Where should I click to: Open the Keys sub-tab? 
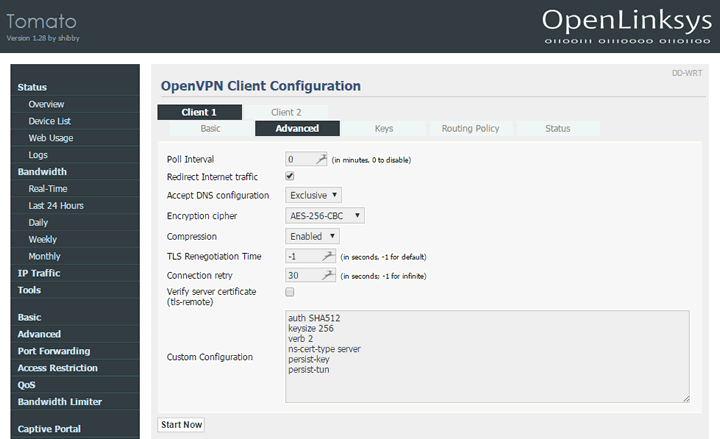pos(384,129)
